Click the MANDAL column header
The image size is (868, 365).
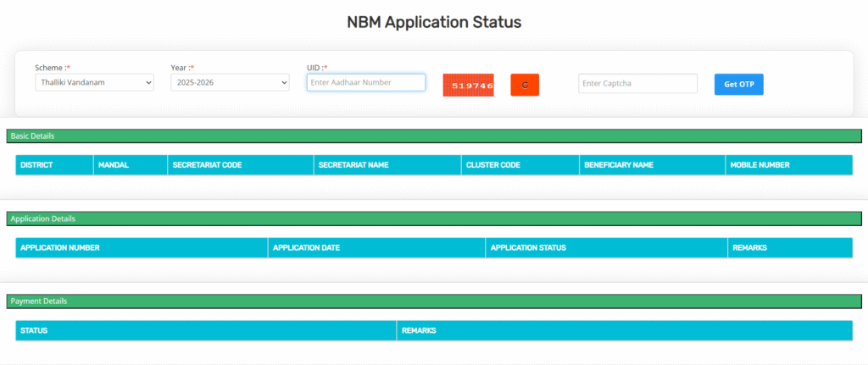(131, 165)
